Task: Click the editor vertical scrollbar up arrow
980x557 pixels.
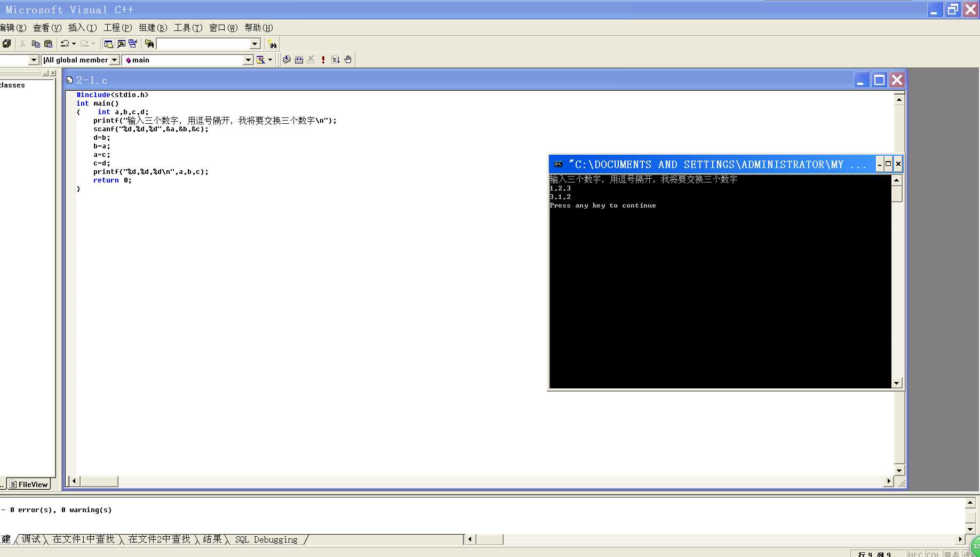Action: [899, 100]
